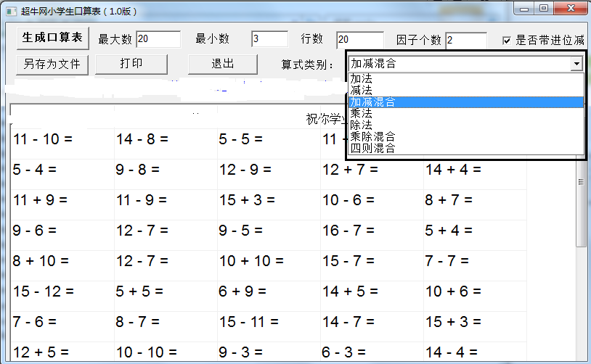Click the 生成口算表 button
591x364 pixels.
(53, 38)
